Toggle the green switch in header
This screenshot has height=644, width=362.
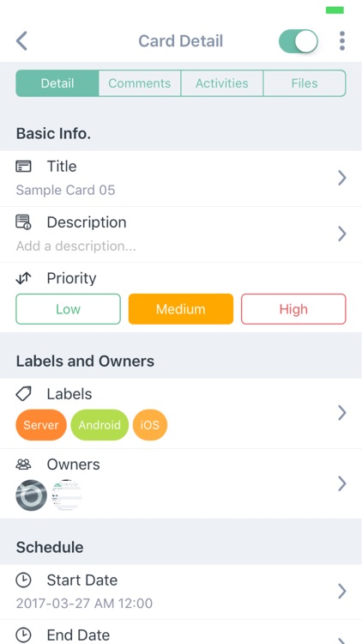[x=299, y=41]
